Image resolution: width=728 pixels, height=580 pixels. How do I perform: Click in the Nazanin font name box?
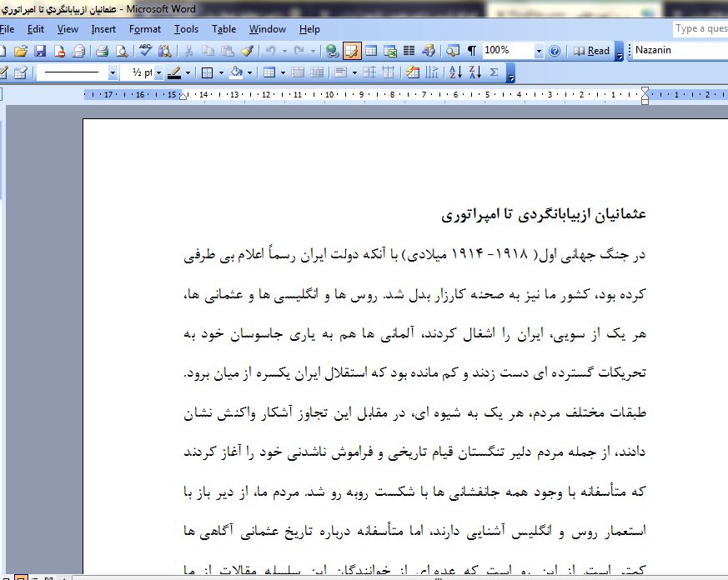675,51
